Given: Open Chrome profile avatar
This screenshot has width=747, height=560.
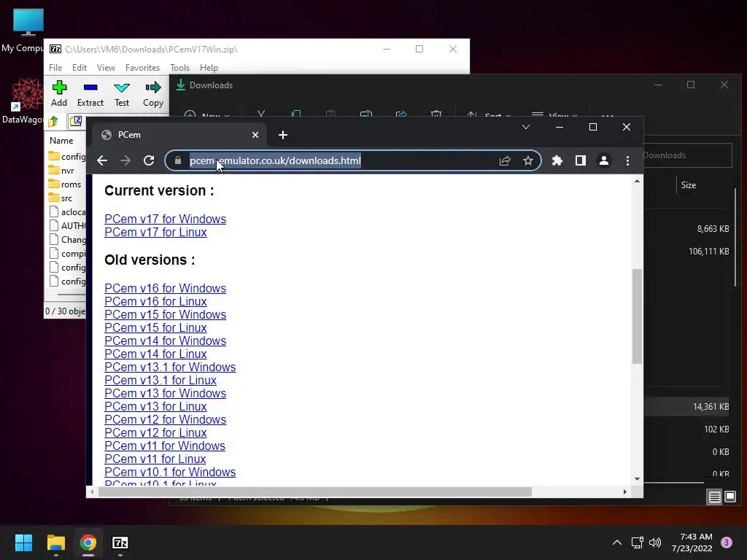Looking at the screenshot, I should tap(603, 160).
